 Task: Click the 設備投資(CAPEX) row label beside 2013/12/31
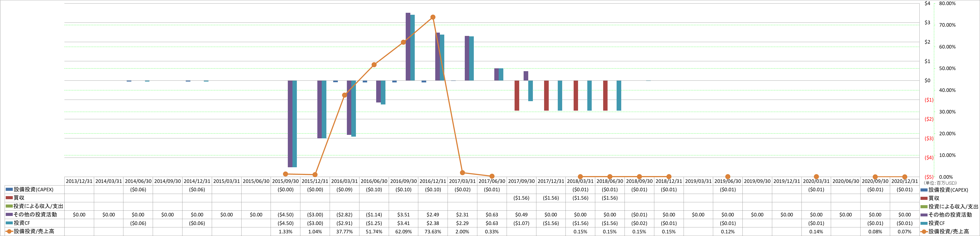pyautogui.click(x=33, y=190)
